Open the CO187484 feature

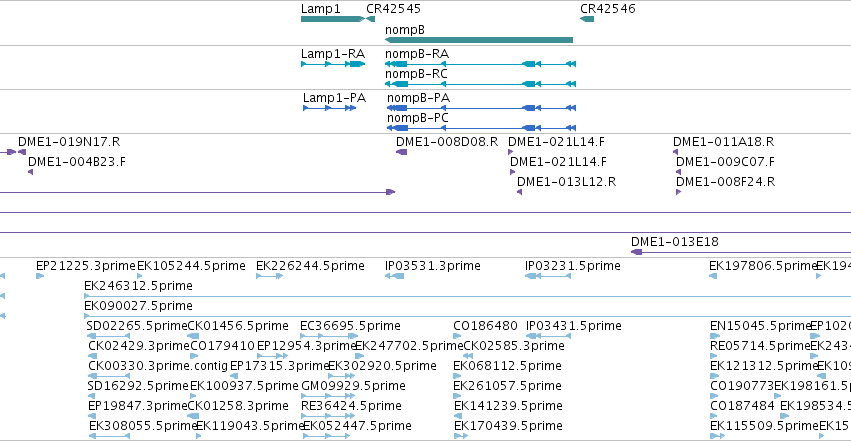[x=713, y=416]
